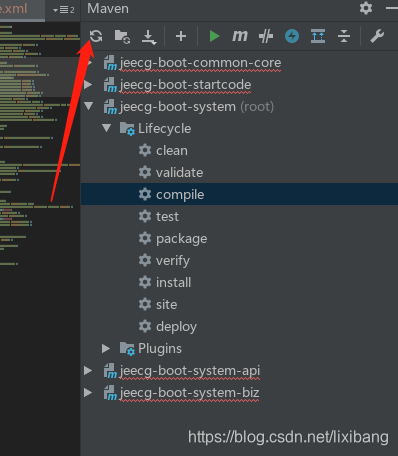Select the validate lifecycle goal

[x=179, y=173]
